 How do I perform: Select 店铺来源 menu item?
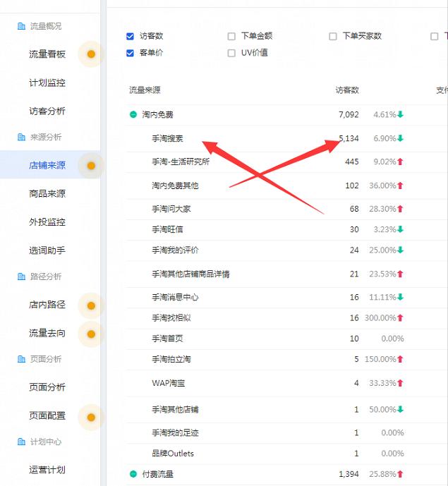pos(47,165)
